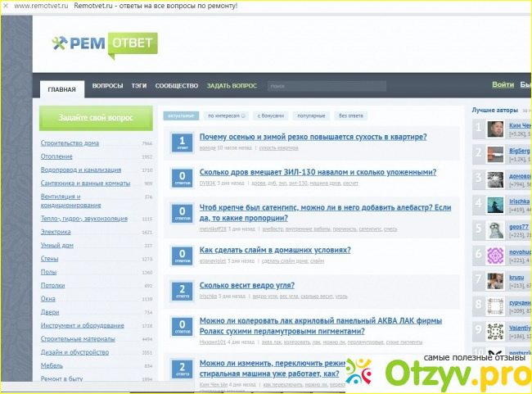Click novohup's purple pattern avatar

(495, 256)
